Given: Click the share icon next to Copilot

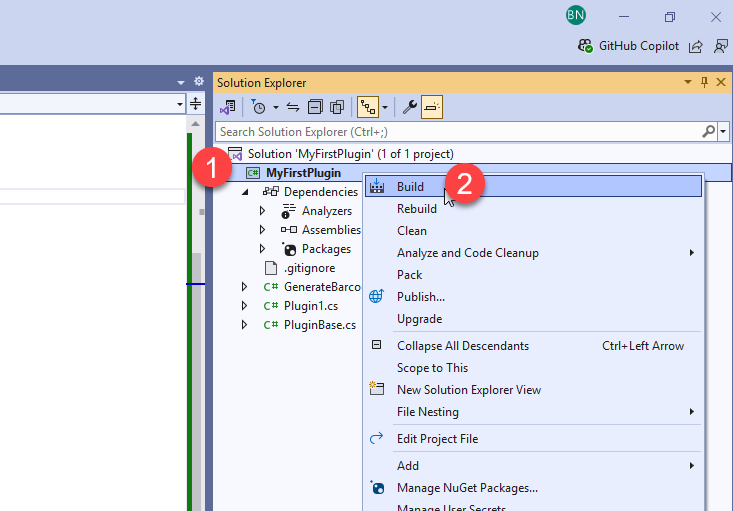Looking at the screenshot, I should tap(696, 46).
